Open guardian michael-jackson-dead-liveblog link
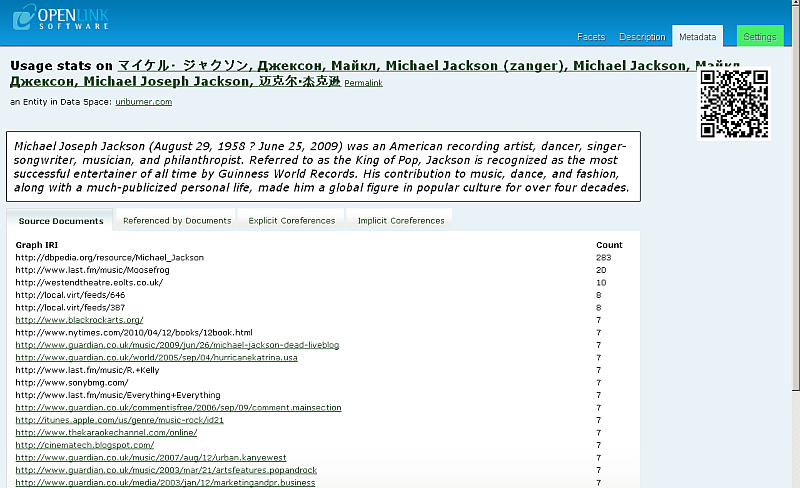The width and height of the screenshot is (800, 488). (x=177, y=345)
